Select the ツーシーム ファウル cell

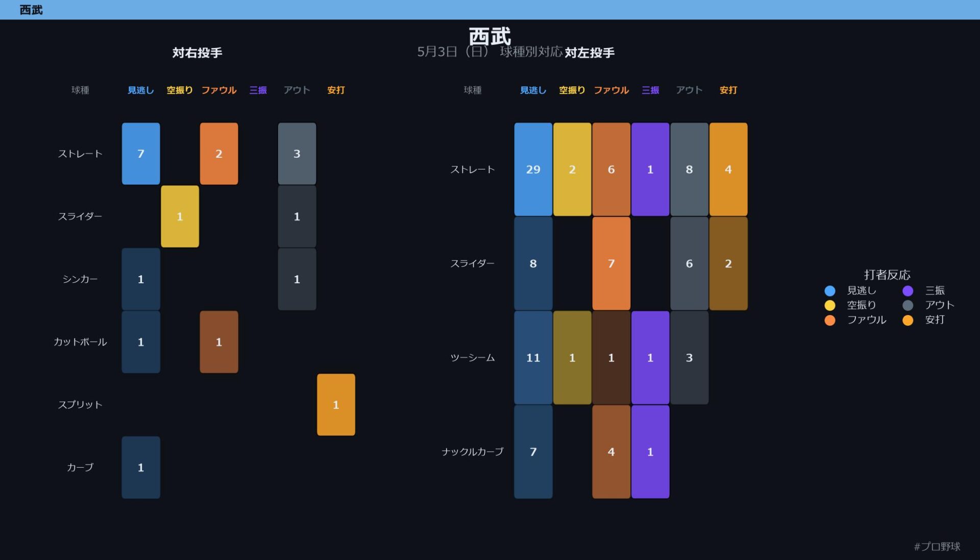[611, 358]
